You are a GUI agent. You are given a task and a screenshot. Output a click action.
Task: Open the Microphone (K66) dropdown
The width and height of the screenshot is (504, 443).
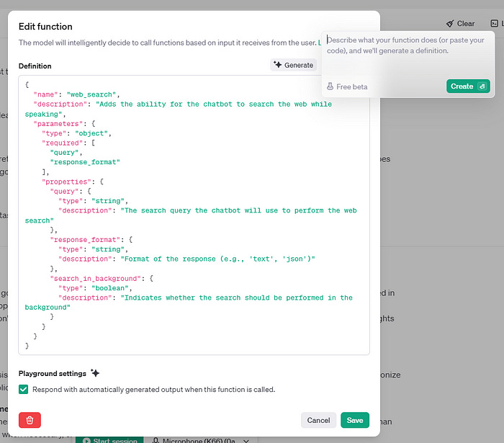[x=201, y=440]
